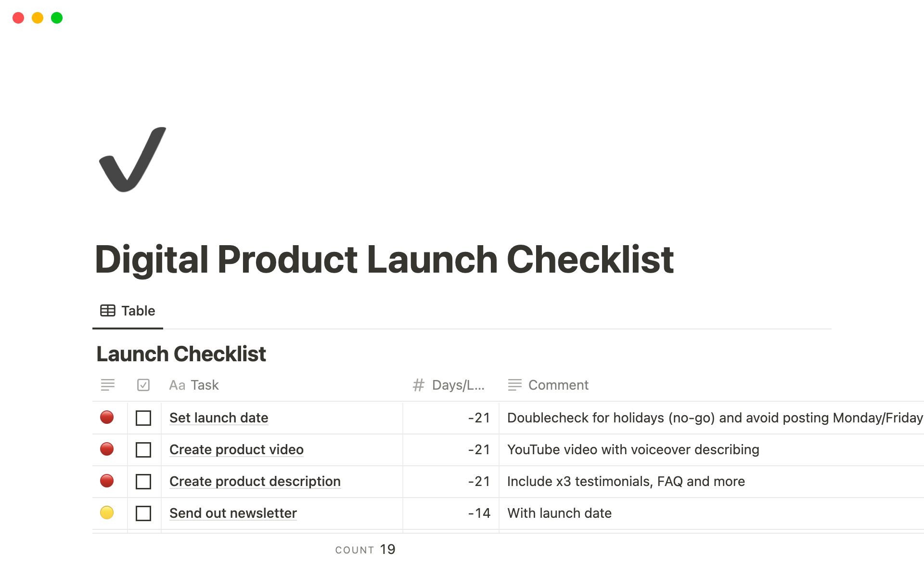Click the yellow status dot on Send out newsletter
Screen dimensions: 924x578
[107, 513]
